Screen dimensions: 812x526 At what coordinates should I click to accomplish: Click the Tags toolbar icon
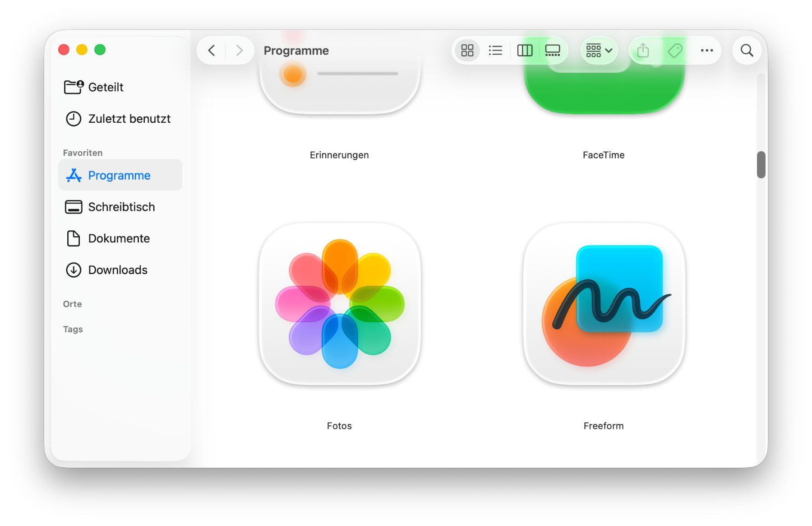coord(675,51)
